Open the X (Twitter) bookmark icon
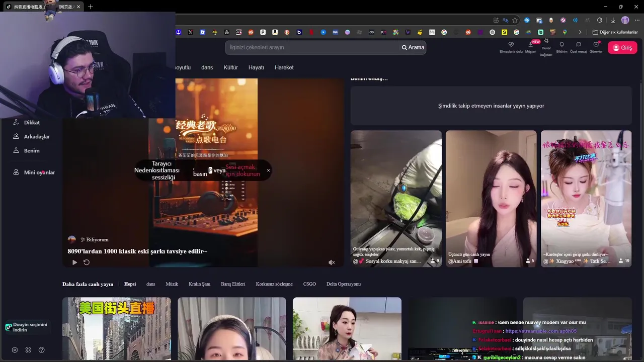Screen dimensions: 644x362 190,32
